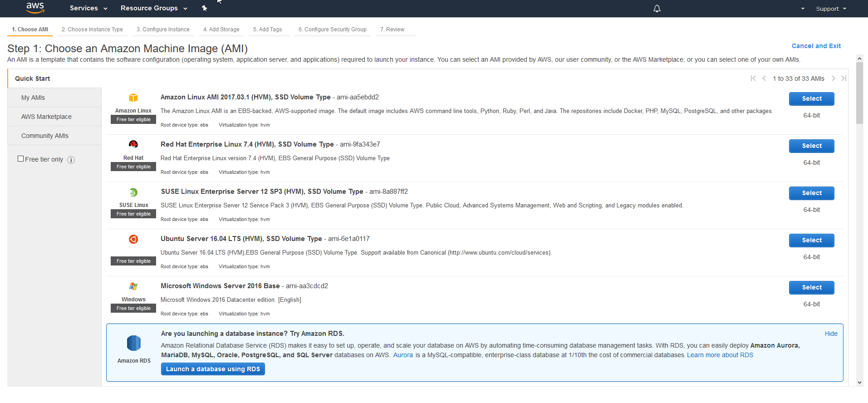Image resolution: width=868 pixels, height=403 pixels.
Task: Click the Amazon Linux AMI icon
Action: point(133,98)
